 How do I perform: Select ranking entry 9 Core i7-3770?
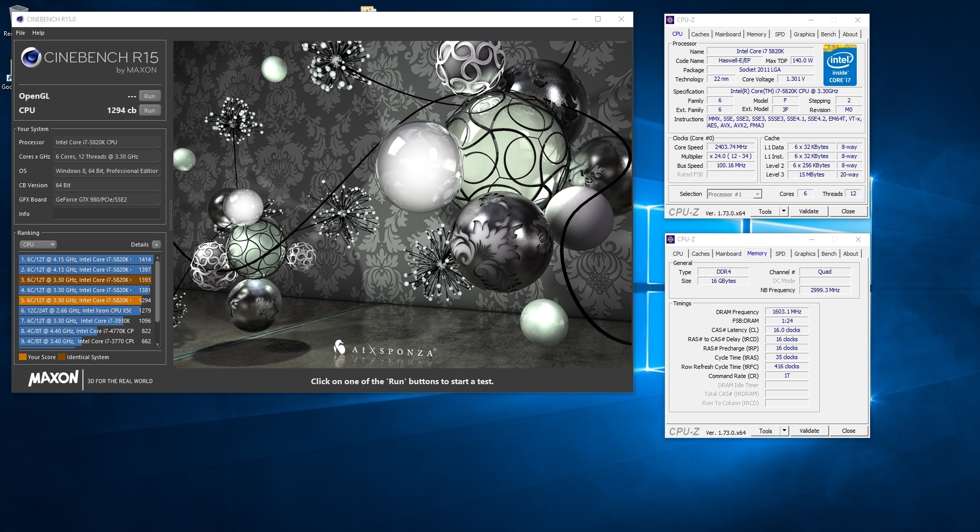(86, 341)
